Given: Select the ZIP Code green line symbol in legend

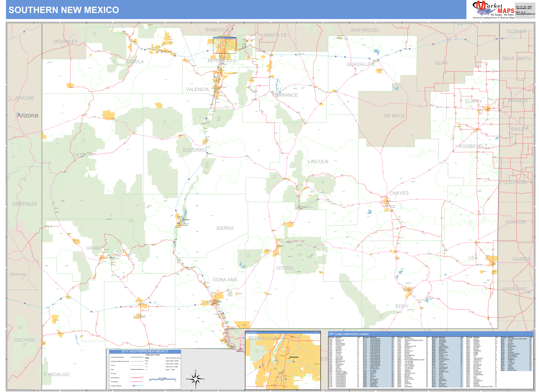Looking at the screenshot, I should pos(137,373).
